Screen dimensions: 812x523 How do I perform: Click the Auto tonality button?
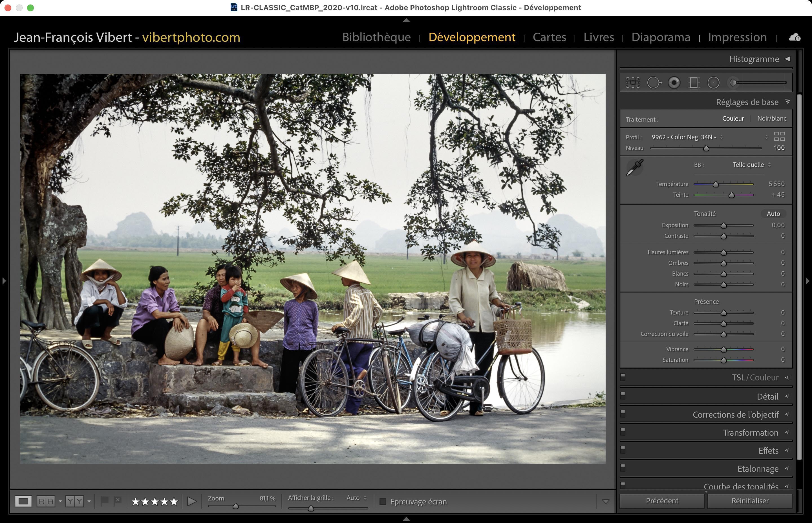pyautogui.click(x=773, y=214)
